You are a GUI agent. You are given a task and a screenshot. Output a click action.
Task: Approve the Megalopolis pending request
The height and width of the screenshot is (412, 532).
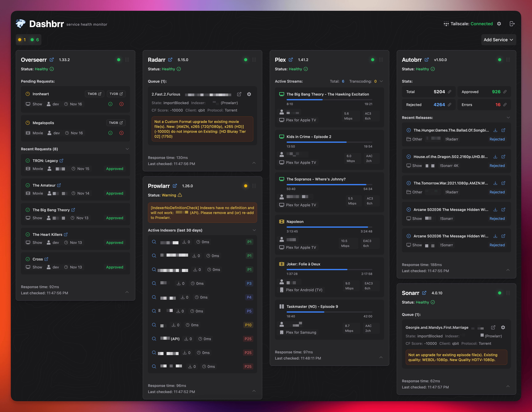(x=110, y=133)
